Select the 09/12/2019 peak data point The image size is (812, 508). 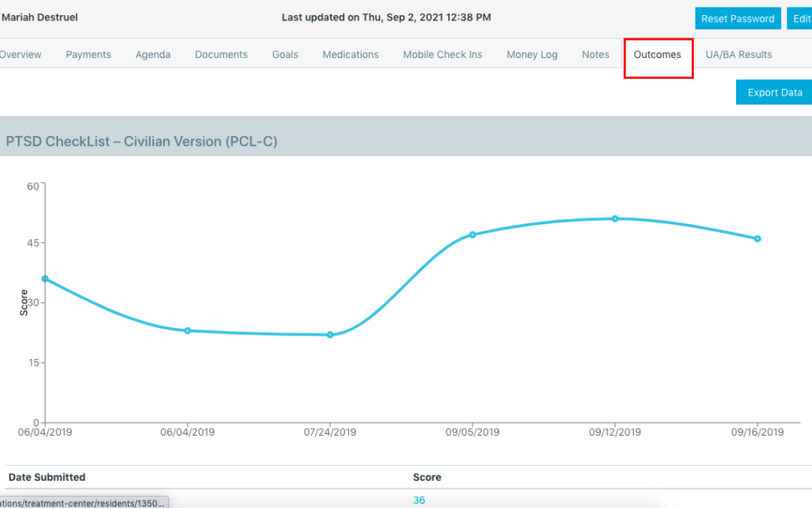pyautogui.click(x=615, y=219)
